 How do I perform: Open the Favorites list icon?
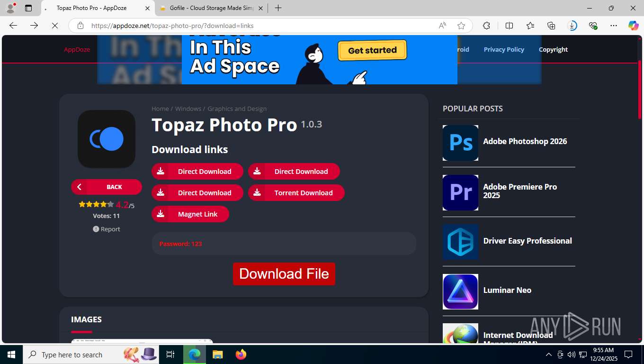click(530, 26)
